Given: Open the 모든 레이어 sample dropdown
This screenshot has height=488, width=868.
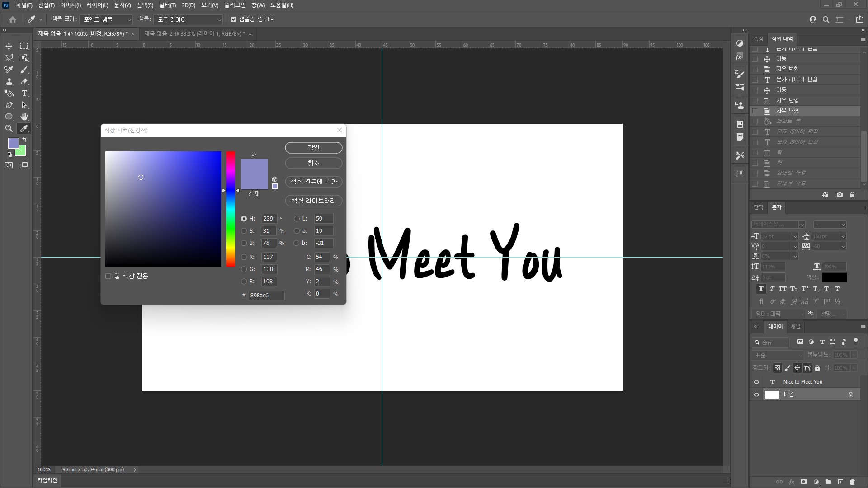Looking at the screenshot, I should coord(189,20).
